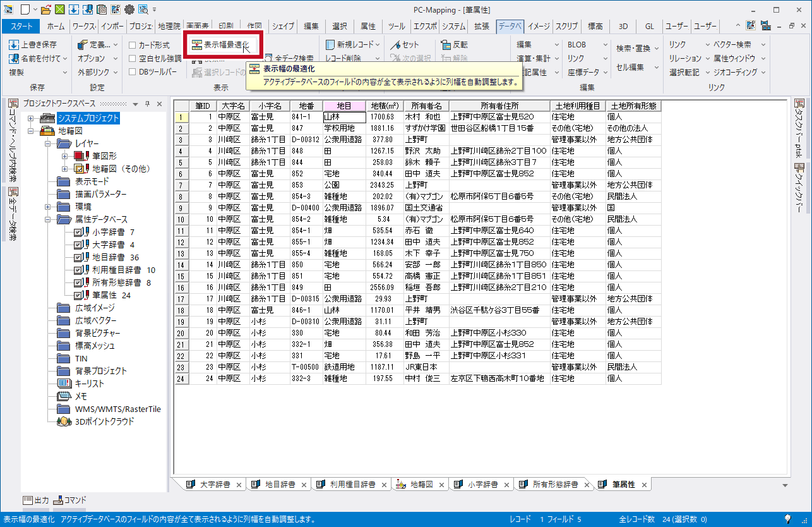Screen dimensions: 812x527
Task: Click the 地籍図 project icon in the tree
Action: [x=47, y=131]
